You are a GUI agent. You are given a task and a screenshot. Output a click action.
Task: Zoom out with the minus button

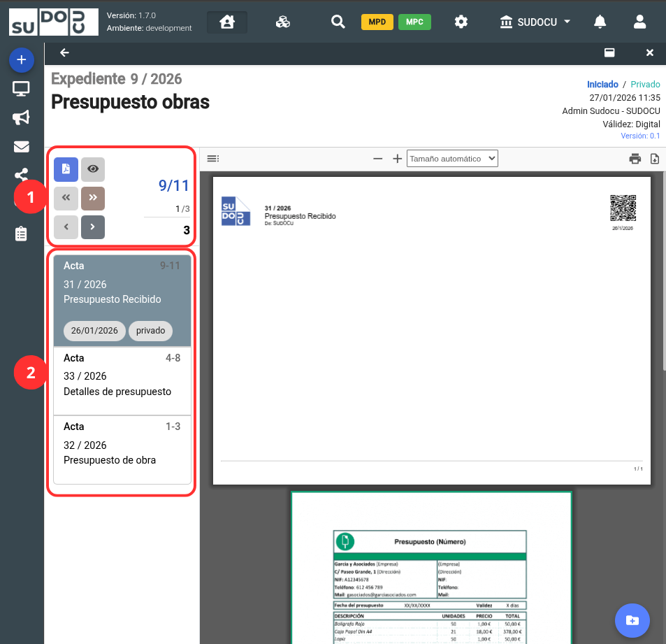[x=377, y=159]
